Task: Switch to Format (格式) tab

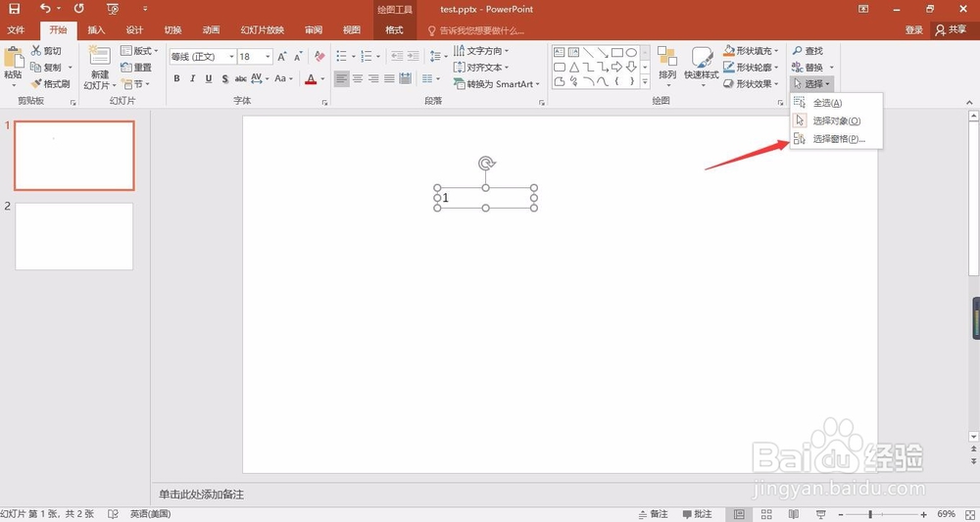Action: (x=394, y=30)
